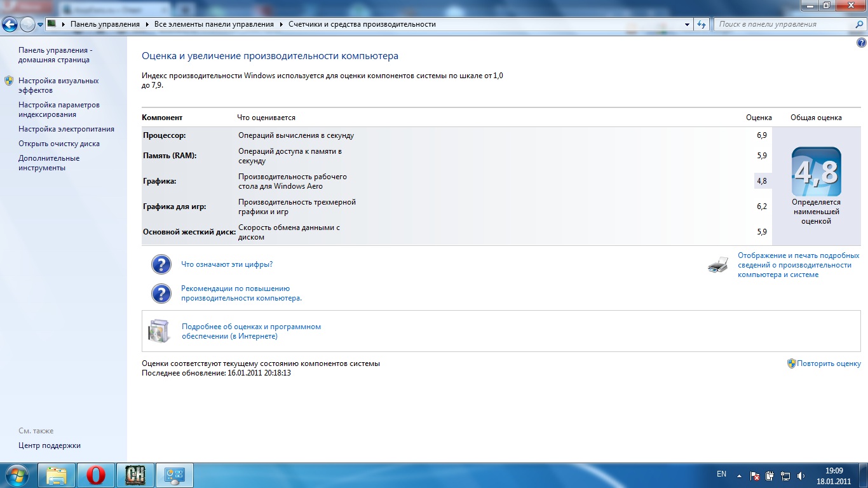Screen dimensions: 868x488
Task: Refresh the address bar location
Action: (702, 24)
